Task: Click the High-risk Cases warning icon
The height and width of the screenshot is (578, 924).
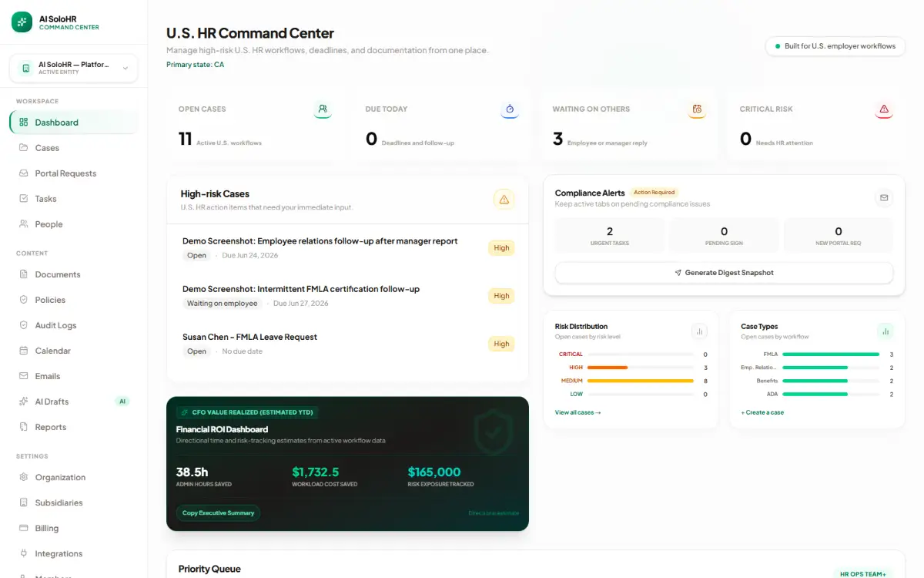Action: point(504,200)
